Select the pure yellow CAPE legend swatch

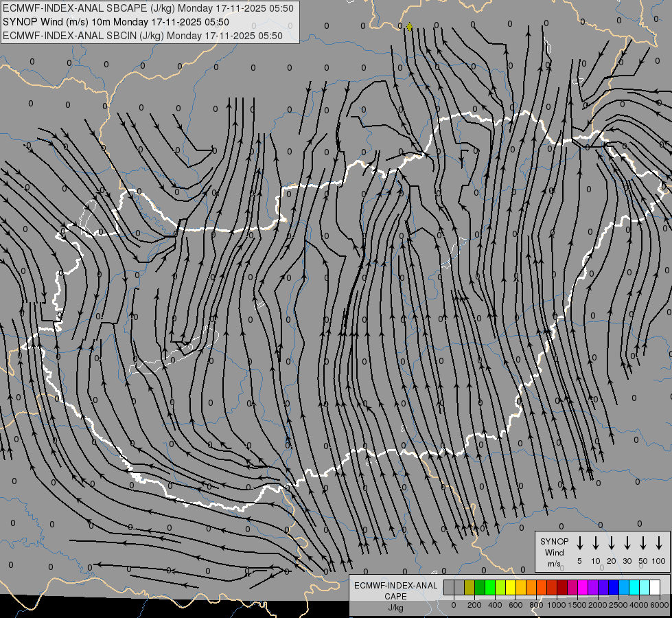click(x=511, y=587)
